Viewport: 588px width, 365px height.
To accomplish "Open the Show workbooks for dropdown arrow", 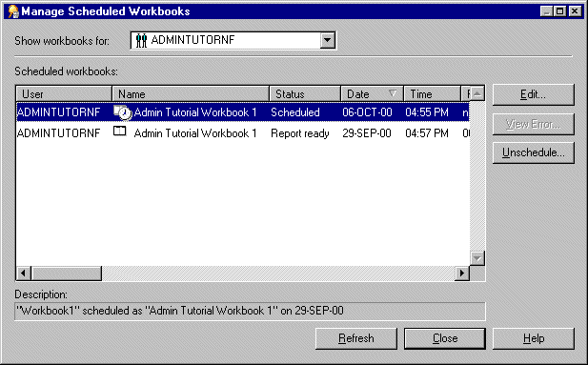I will click(328, 40).
